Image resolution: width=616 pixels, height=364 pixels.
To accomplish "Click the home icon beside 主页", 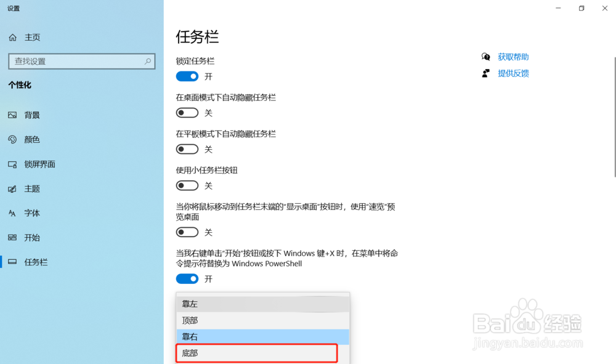I will [12, 38].
